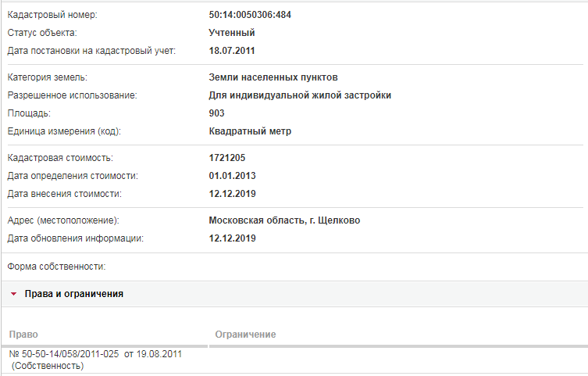588x376 pixels.
Task: Click the right record № 50-50-14/058/2011-025
Action: pyautogui.click(x=95, y=354)
